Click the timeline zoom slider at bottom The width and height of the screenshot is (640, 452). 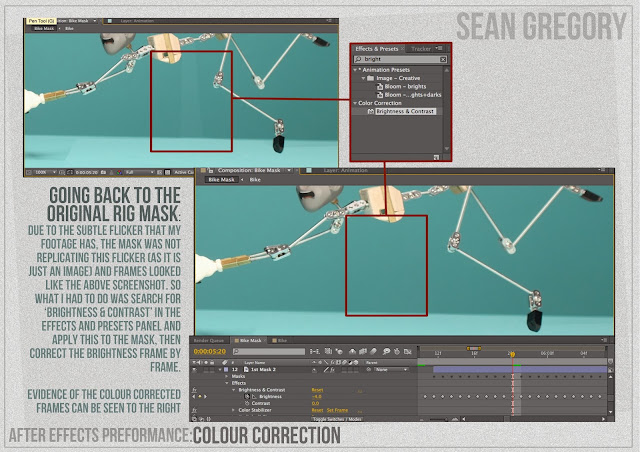(x=438, y=419)
